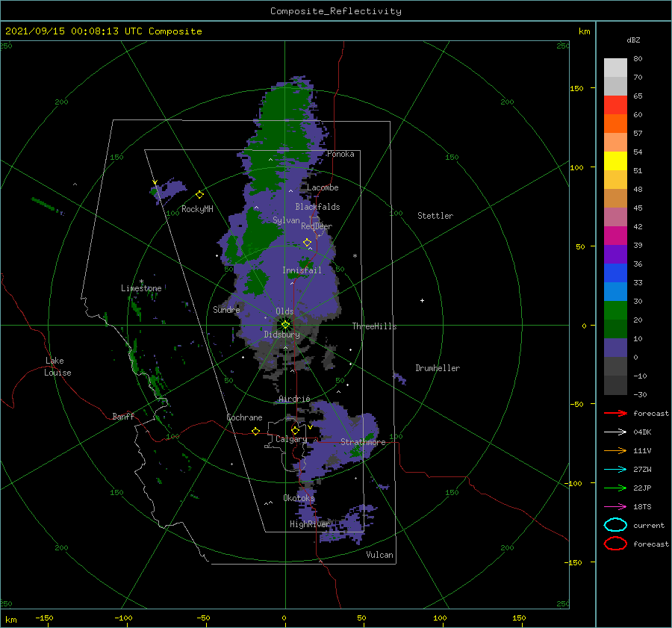Click the 04DK legend label
Image resolution: width=672 pixels, height=628 pixels.
pos(642,432)
